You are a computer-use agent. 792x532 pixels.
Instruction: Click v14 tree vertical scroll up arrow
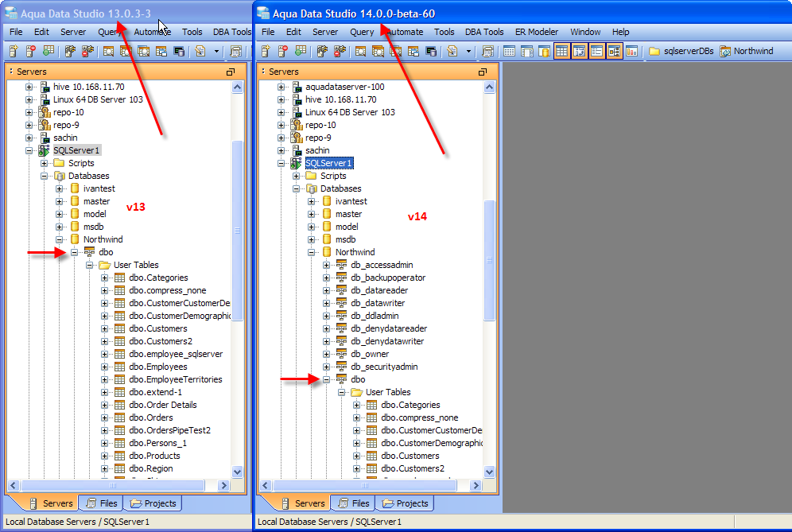pos(489,87)
